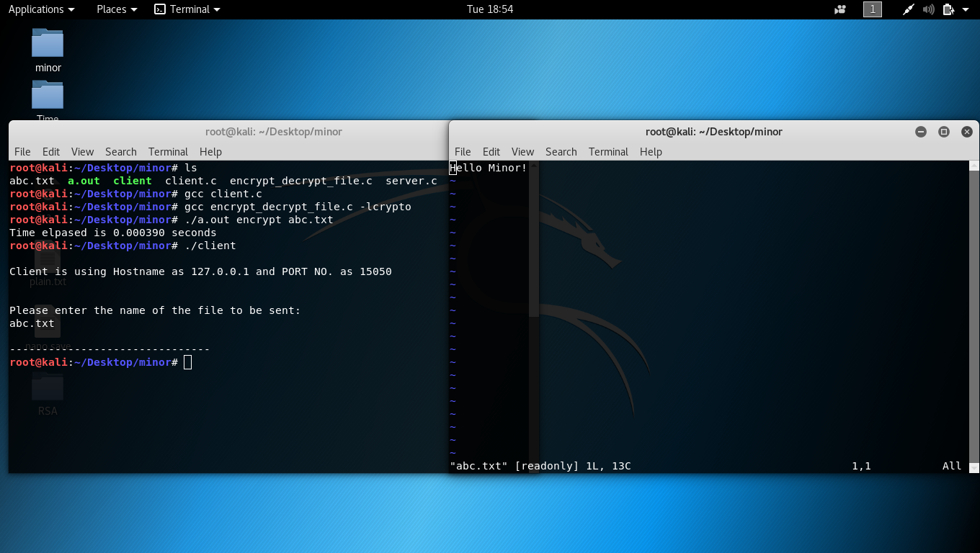The height and width of the screenshot is (553, 980).
Task: Click 'client.c' in the ls output
Action: click(x=191, y=181)
